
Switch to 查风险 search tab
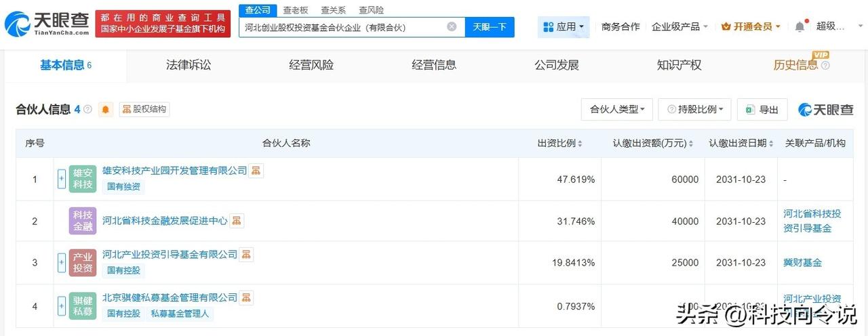tap(371, 10)
